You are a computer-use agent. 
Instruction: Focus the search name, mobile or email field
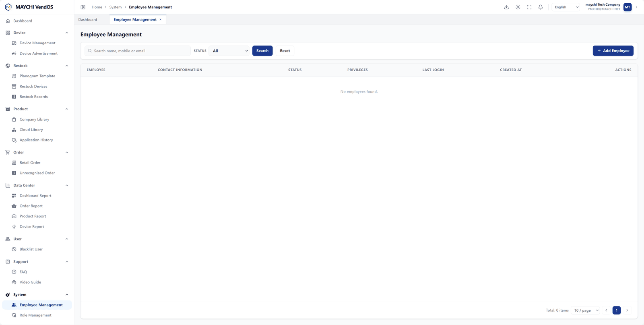coord(137,51)
